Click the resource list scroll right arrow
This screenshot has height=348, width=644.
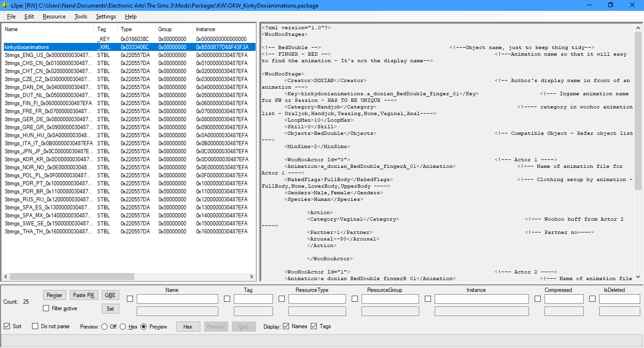coord(252,277)
